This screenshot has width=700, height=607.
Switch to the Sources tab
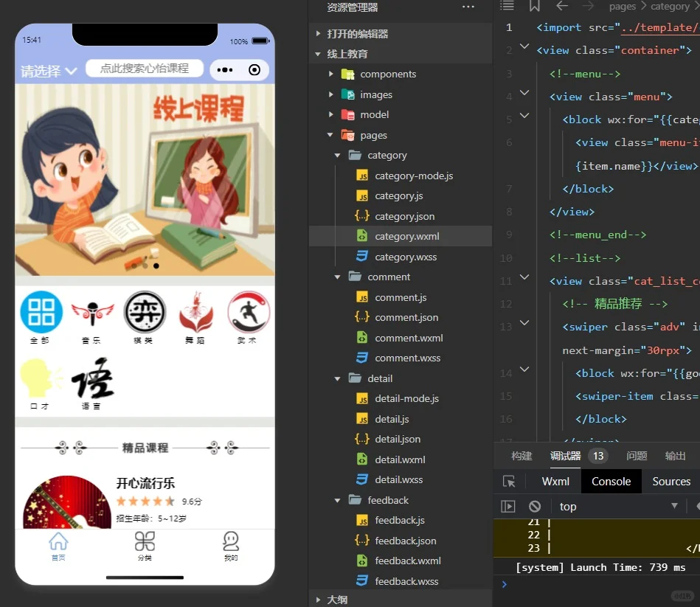(670, 481)
